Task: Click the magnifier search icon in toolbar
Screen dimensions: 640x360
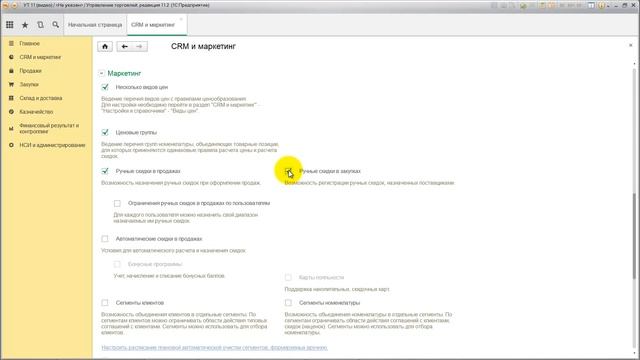Action: [x=56, y=25]
